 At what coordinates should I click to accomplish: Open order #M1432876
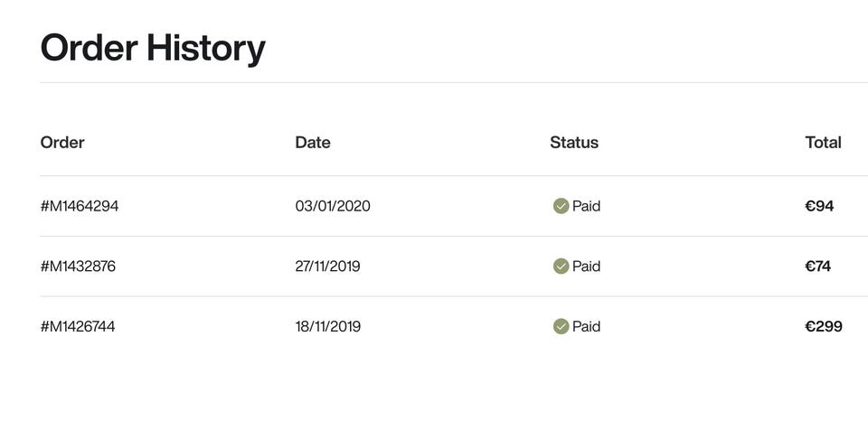click(78, 266)
